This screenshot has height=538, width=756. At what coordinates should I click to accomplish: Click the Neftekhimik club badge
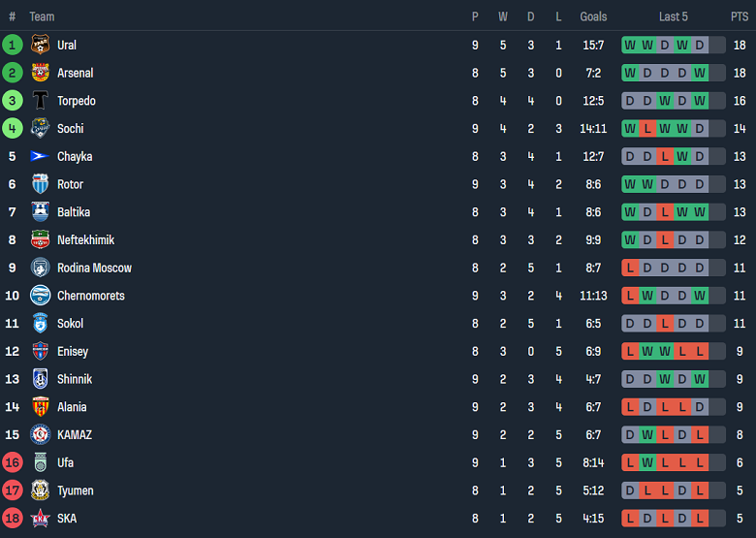coord(40,240)
